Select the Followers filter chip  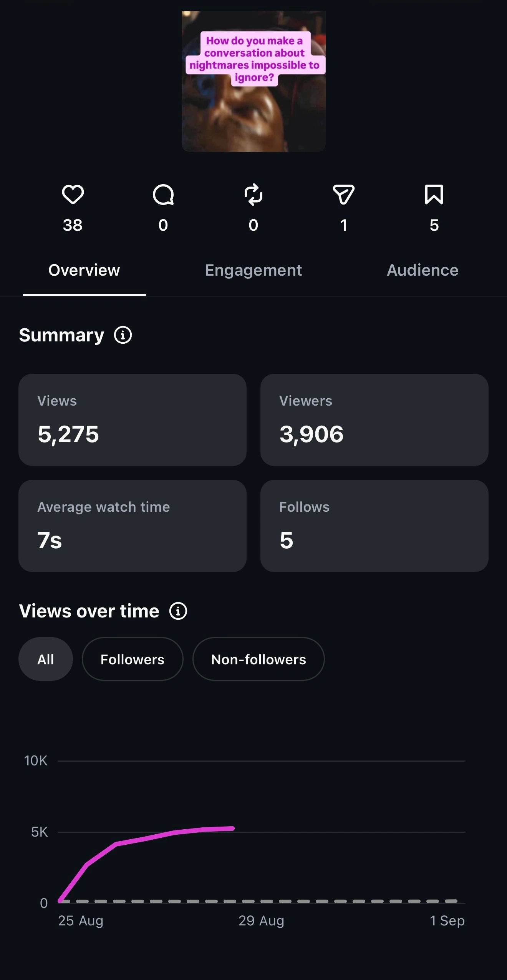[x=133, y=659]
